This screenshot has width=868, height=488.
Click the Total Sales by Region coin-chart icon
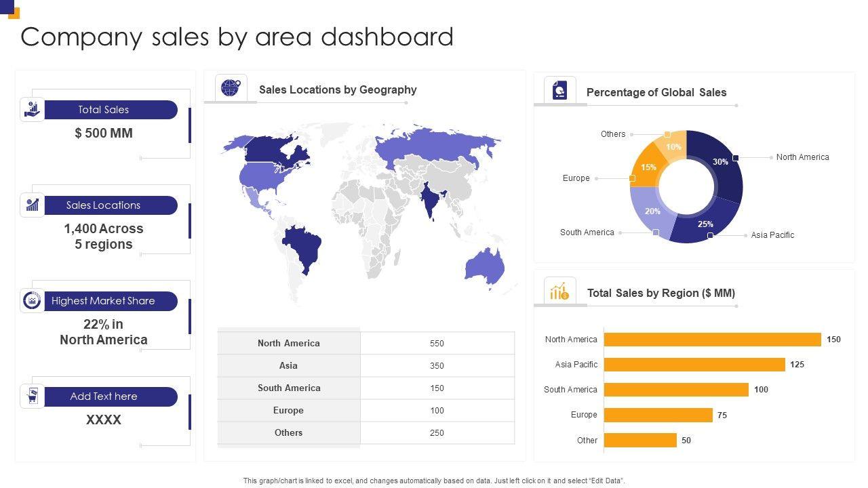pos(559,291)
